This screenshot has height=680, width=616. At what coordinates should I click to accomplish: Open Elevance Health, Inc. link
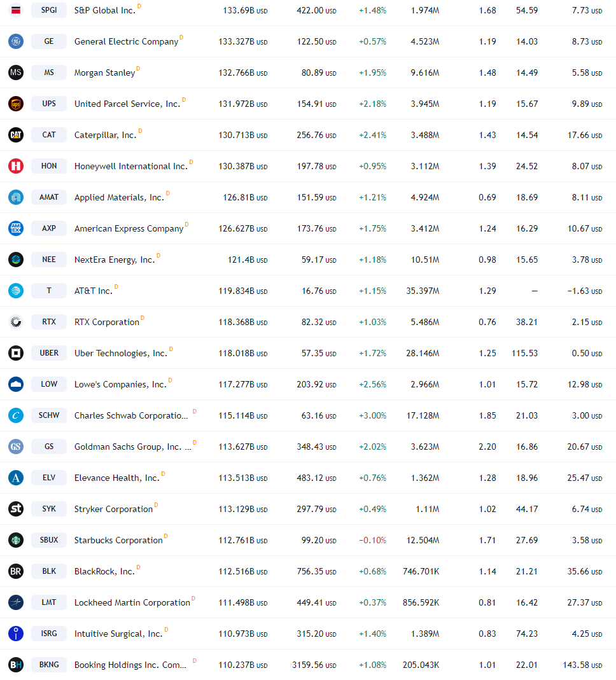tap(117, 478)
